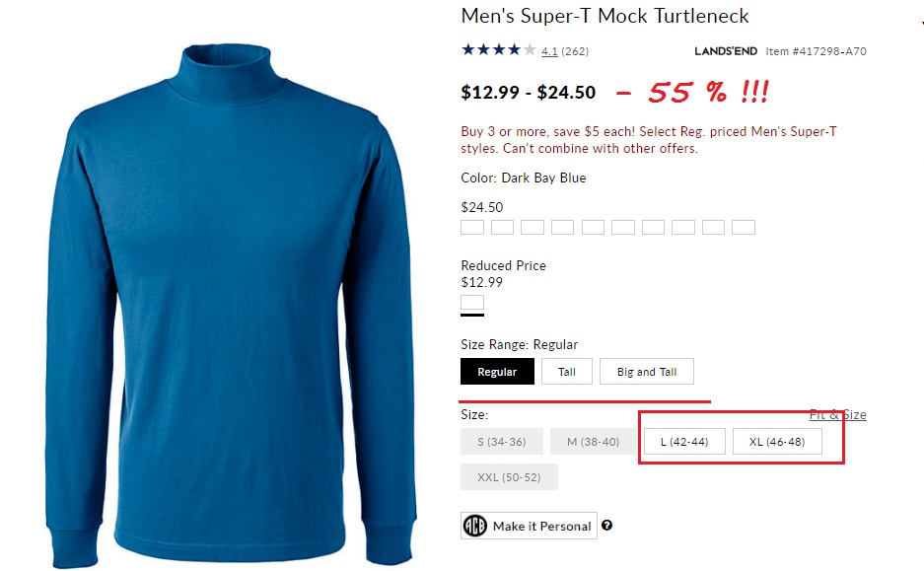This screenshot has width=924, height=571.
Task: Choose the Tall size range
Action: [566, 372]
